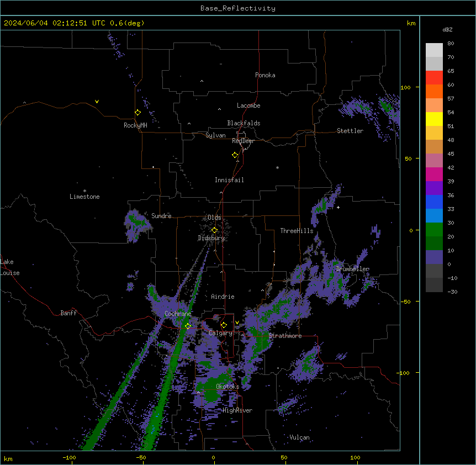Click the Lacombe city label
The height and width of the screenshot is (465, 476).
248,105
